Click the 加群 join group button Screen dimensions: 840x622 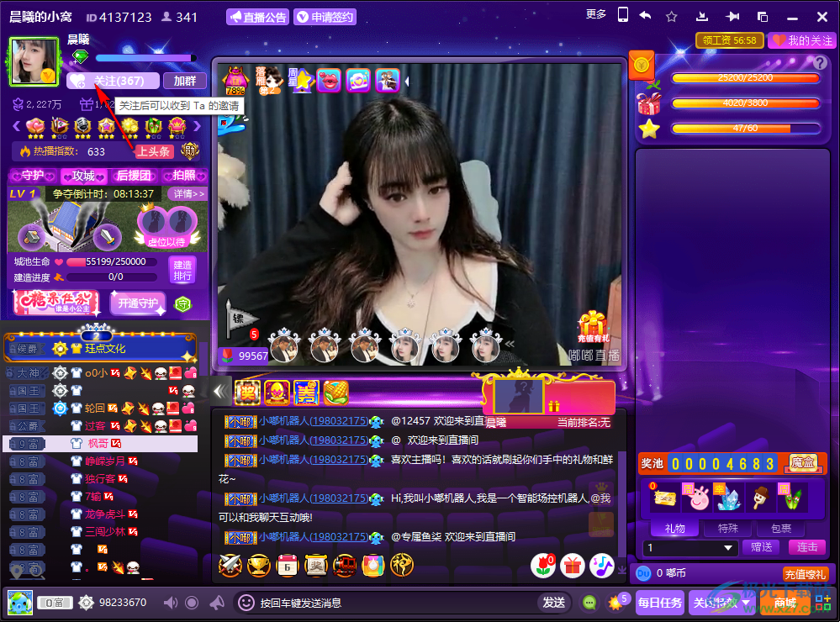coord(185,81)
